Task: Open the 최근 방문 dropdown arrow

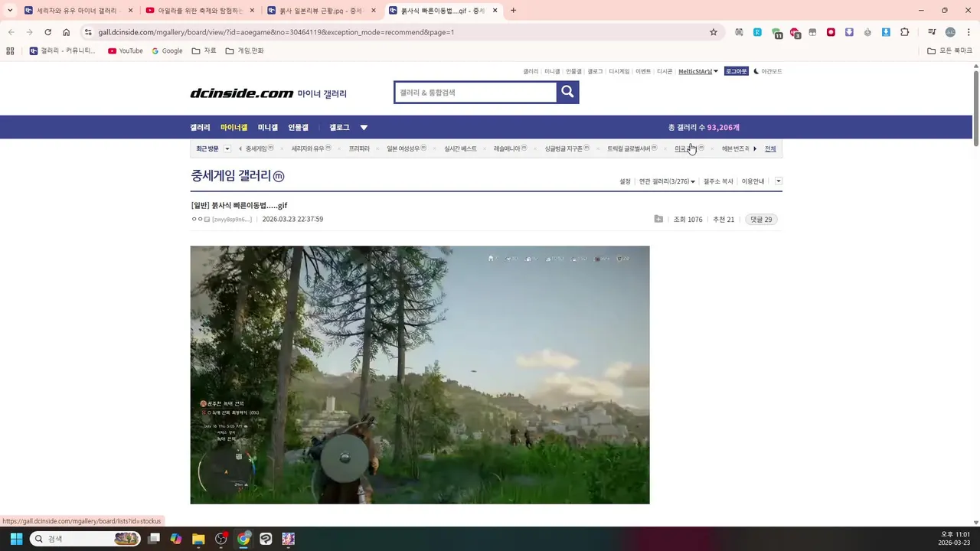Action: coord(227,148)
